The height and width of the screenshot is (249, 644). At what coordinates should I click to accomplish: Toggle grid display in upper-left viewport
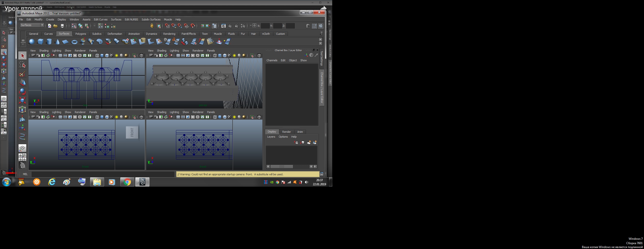(x=61, y=55)
